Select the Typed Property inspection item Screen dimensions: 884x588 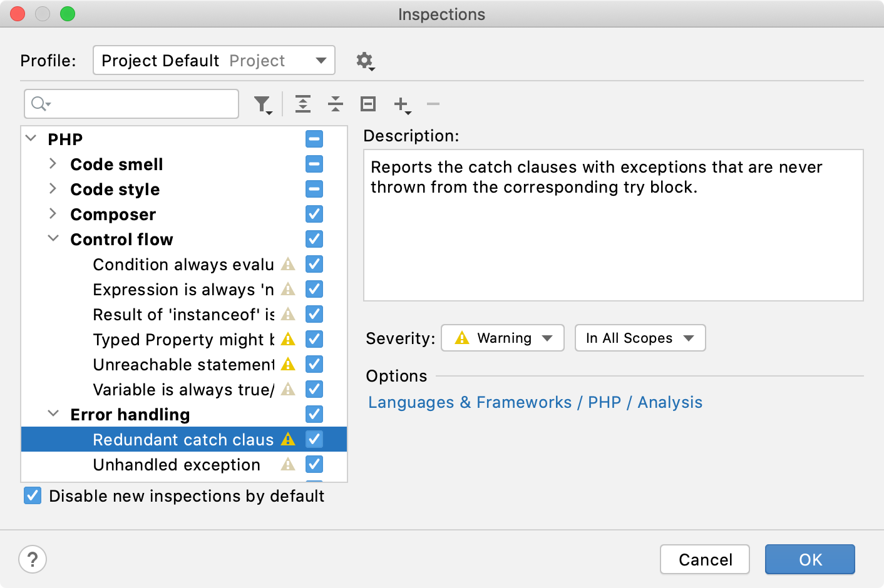click(184, 339)
